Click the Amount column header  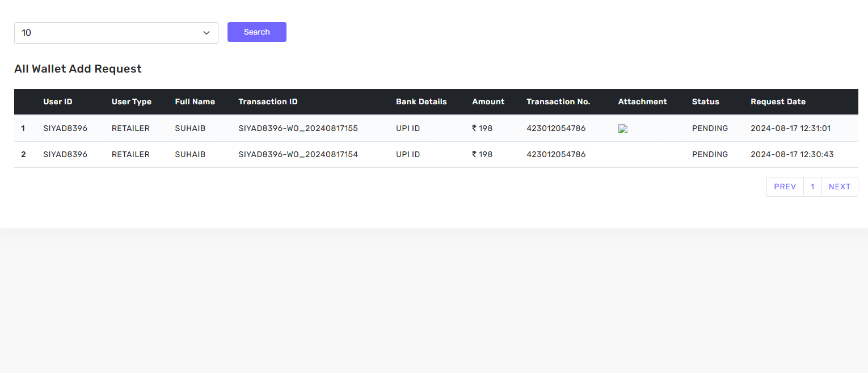pos(488,102)
